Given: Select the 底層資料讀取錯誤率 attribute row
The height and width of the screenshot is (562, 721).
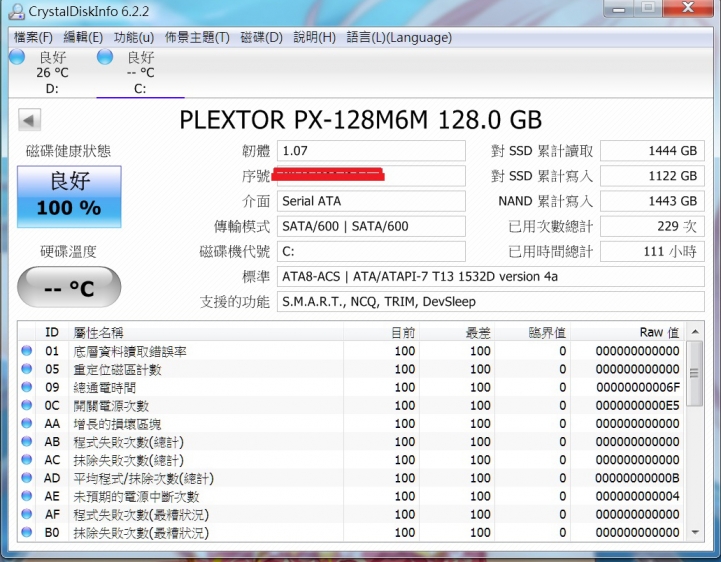Looking at the screenshot, I should [351, 351].
